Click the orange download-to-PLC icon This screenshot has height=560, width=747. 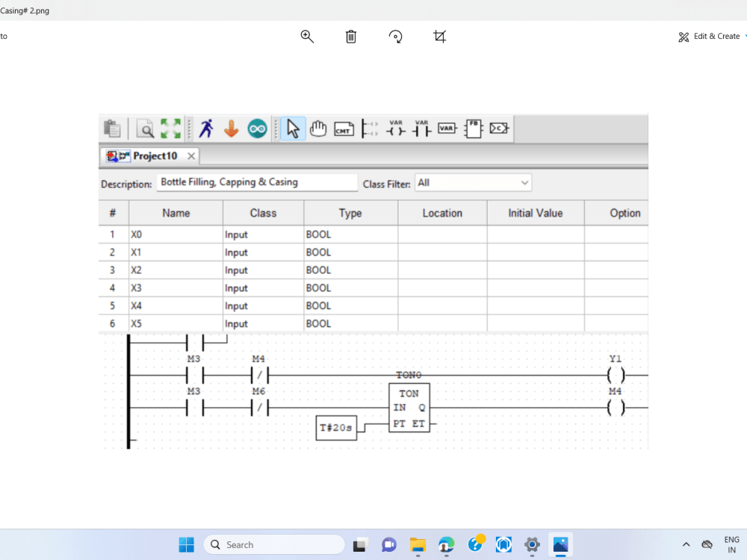coord(231,128)
